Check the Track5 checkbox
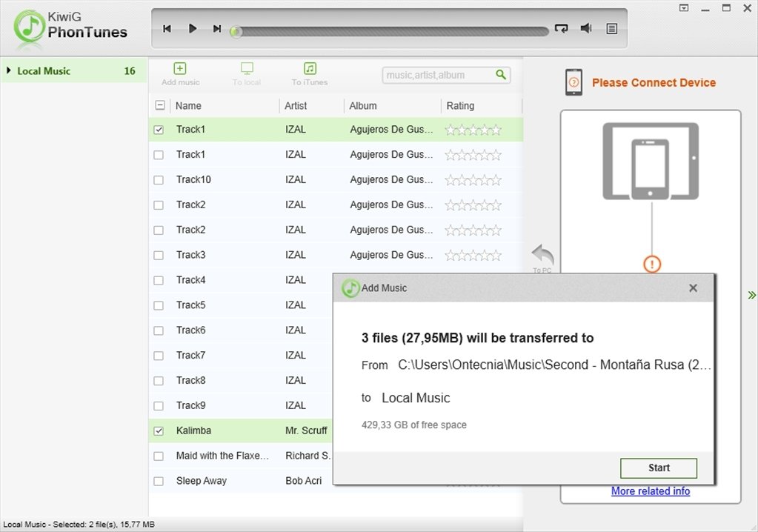Screen dimensions: 758x532 (x=159, y=305)
